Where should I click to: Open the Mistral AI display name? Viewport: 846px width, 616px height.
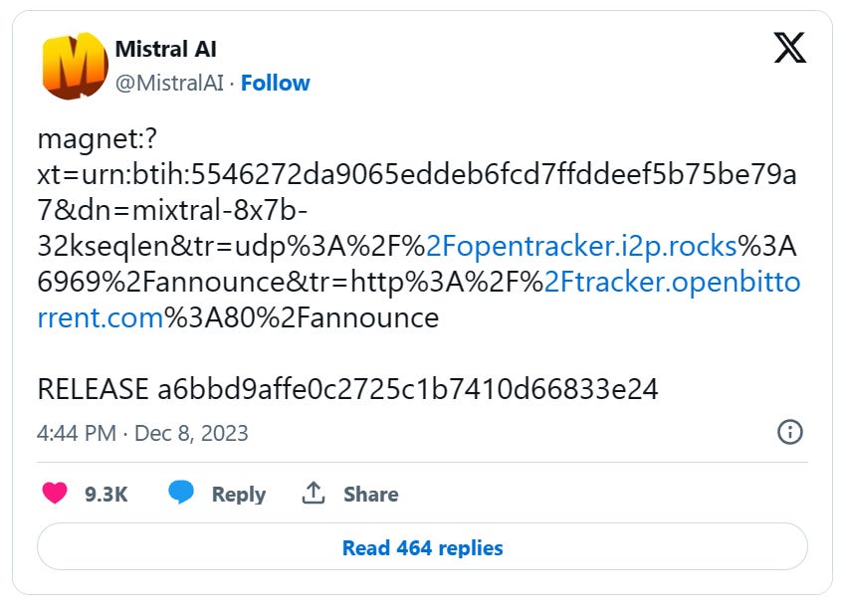click(165, 49)
